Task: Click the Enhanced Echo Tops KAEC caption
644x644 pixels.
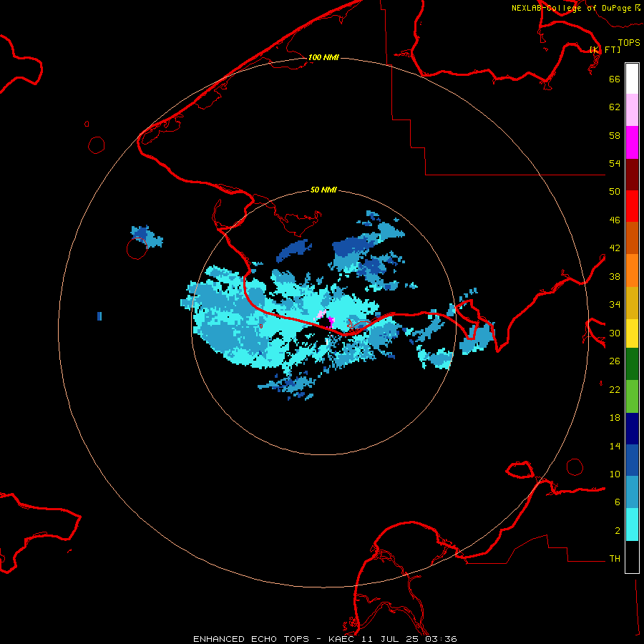Action: click(325, 639)
